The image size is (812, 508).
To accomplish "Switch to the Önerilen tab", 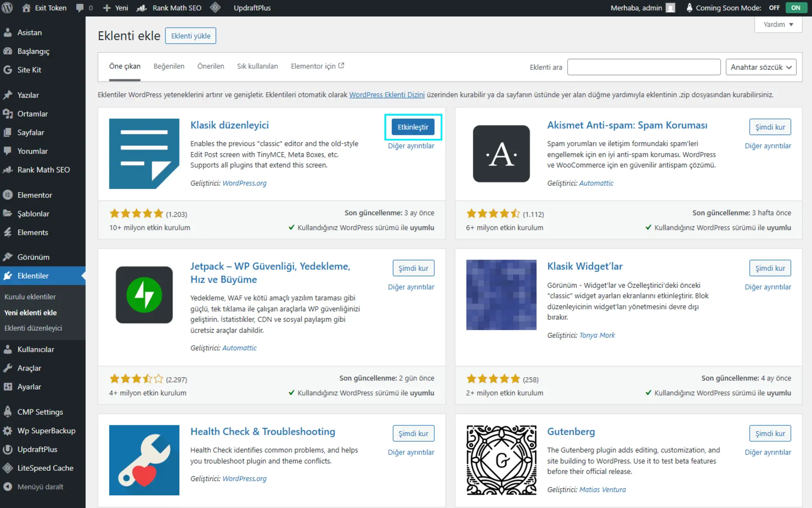I will coord(211,66).
